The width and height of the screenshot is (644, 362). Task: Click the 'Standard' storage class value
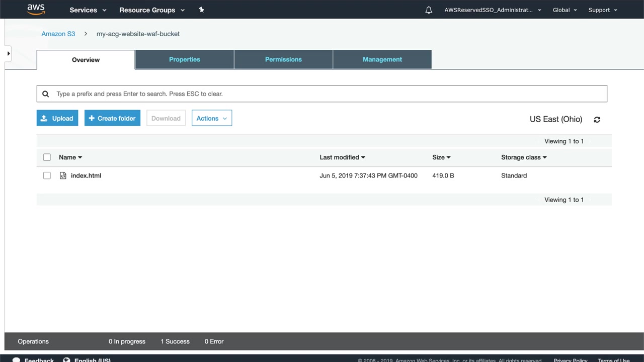514,175
